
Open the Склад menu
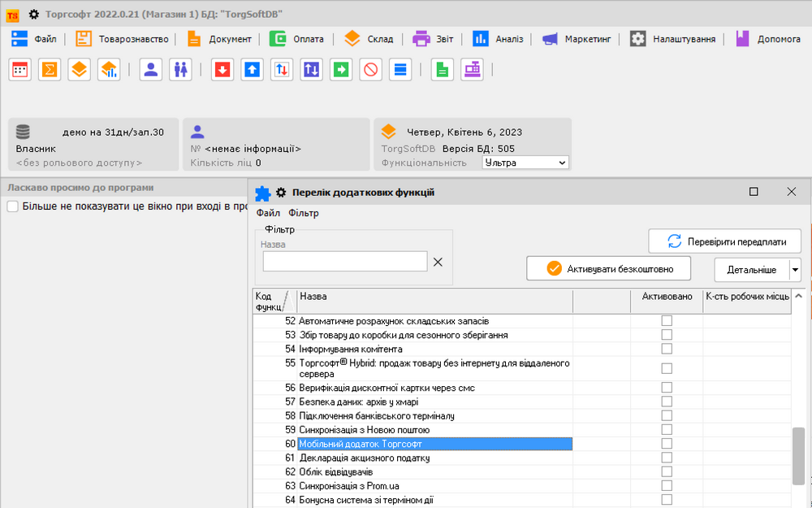[x=369, y=38]
